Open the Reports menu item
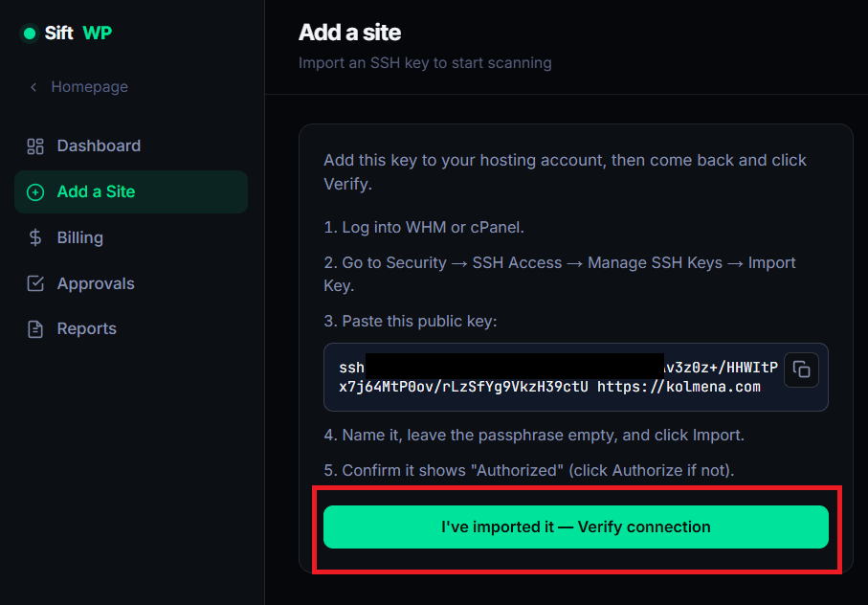This screenshot has width=868, height=605. (x=131, y=328)
